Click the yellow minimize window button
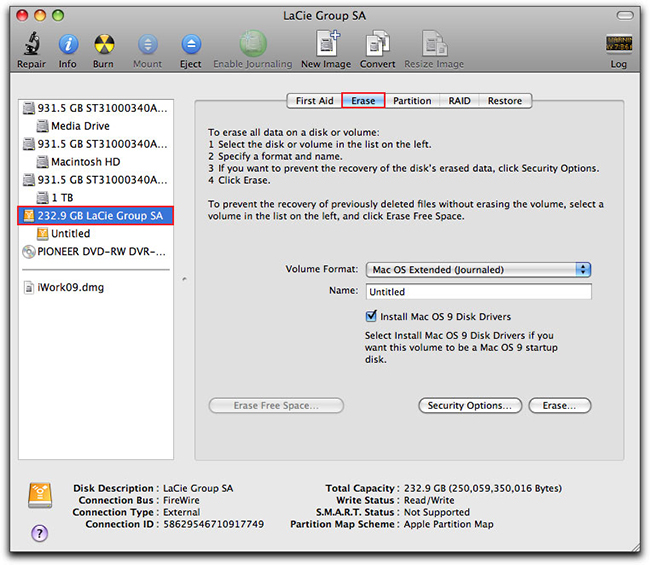650x565 pixels. 40,16
